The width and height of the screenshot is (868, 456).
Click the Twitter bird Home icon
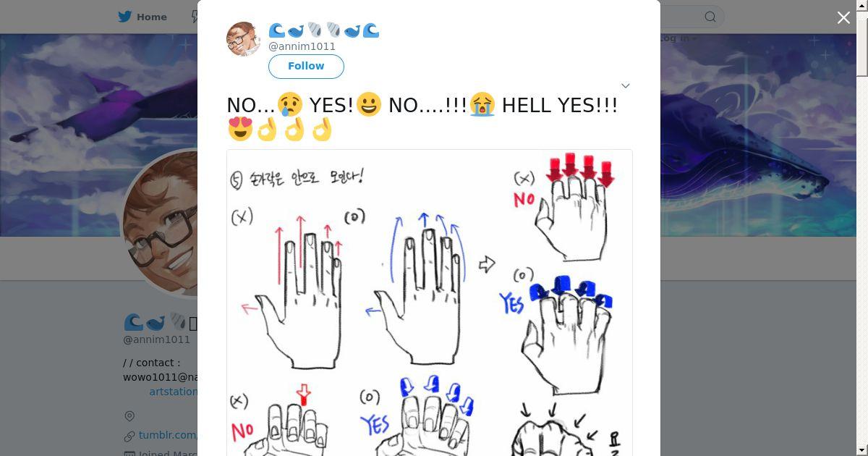(x=124, y=17)
